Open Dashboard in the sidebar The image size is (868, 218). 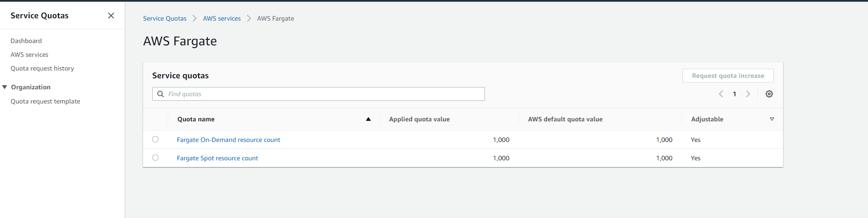point(26,41)
